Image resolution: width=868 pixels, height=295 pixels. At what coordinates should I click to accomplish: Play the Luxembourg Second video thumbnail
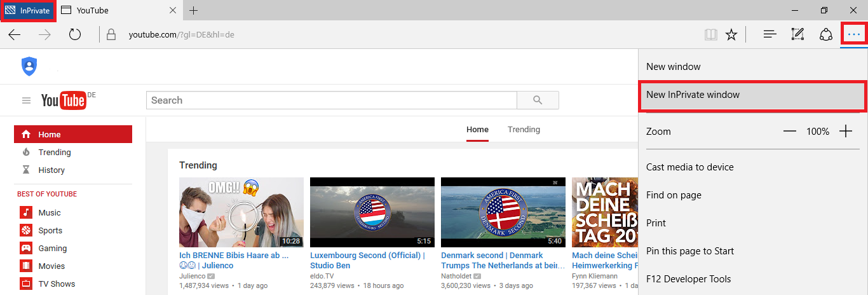372,212
